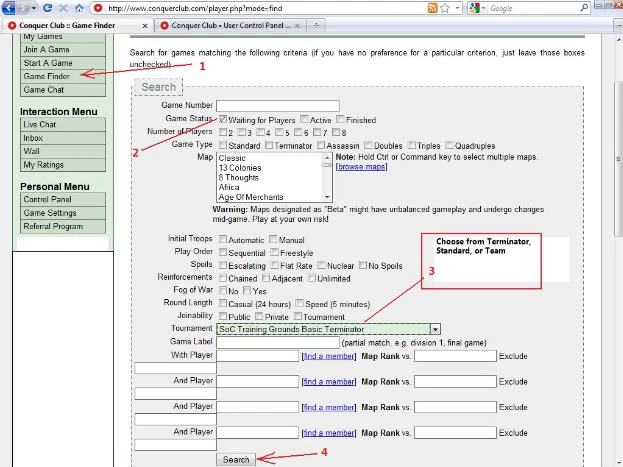Screen dimensions: 623x467
Task: Open Inbox in Interaction Menu
Action: [63, 138]
